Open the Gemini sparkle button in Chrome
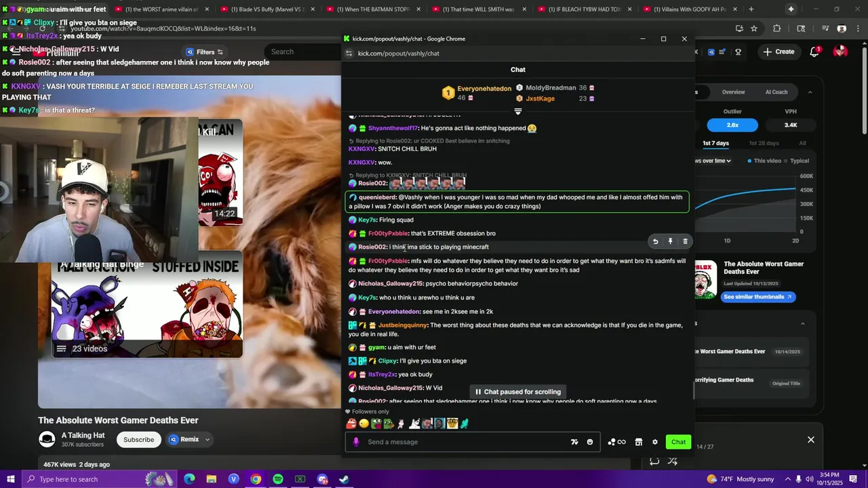868x488 pixels. coord(791,9)
